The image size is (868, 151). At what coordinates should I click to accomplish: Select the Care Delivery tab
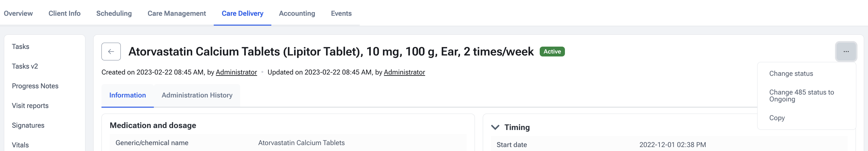pos(242,13)
